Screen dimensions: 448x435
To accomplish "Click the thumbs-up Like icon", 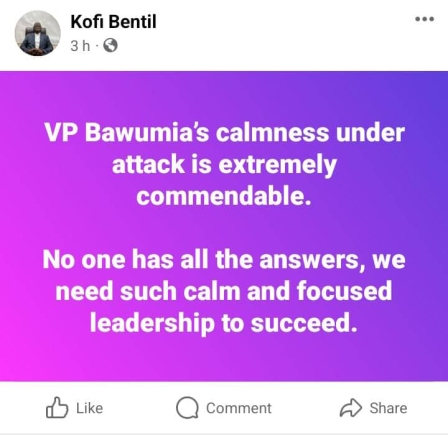I will pyautogui.click(x=57, y=407).
